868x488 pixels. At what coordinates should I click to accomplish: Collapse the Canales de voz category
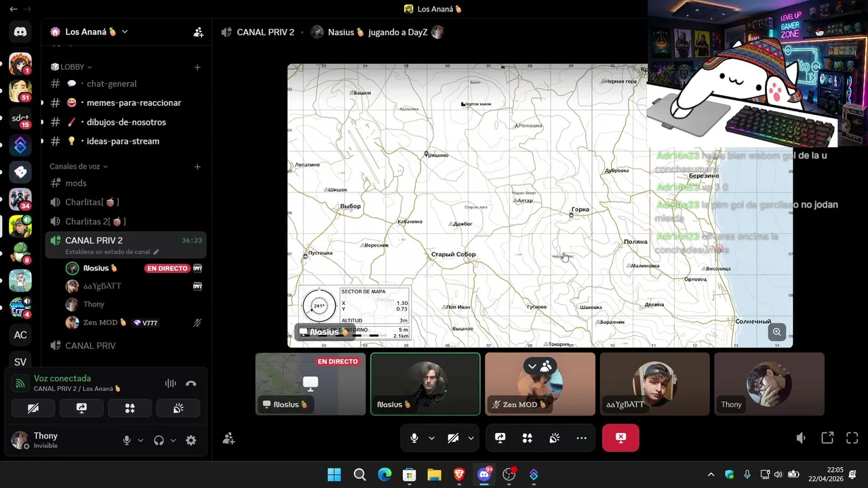(x=79, y=167)
